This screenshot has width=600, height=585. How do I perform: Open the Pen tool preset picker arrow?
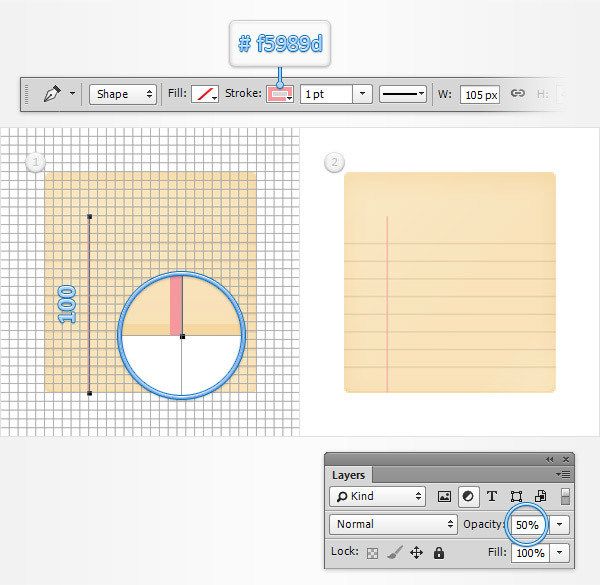[72, 94]
